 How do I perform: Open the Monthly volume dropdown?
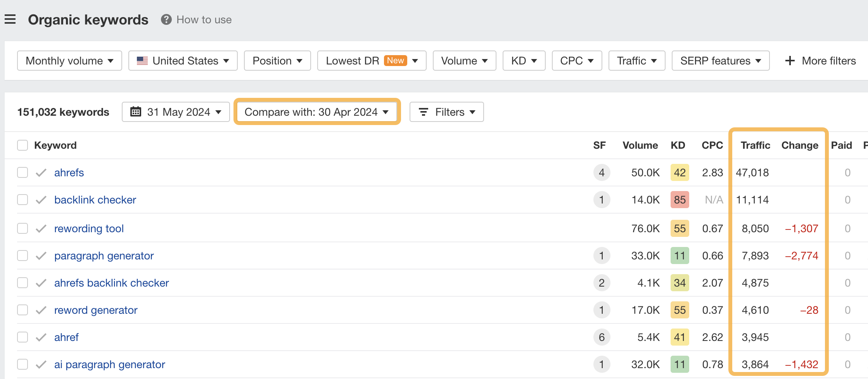click(x=69, y=61)
